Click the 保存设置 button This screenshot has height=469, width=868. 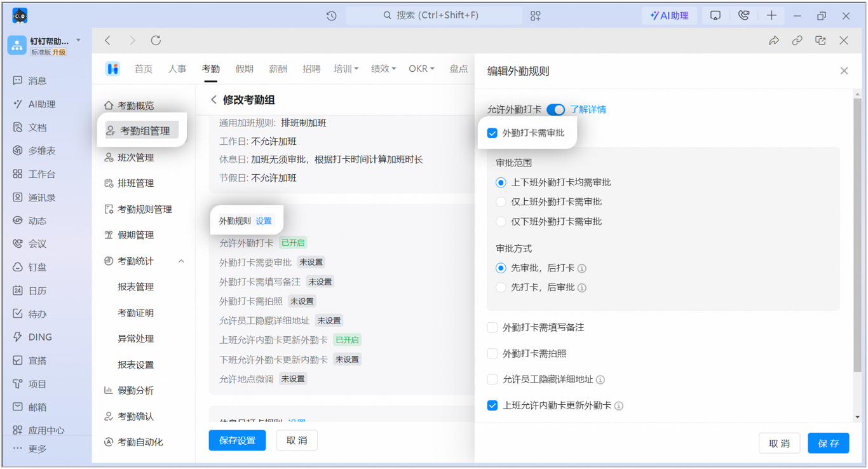tap(237, 440)
